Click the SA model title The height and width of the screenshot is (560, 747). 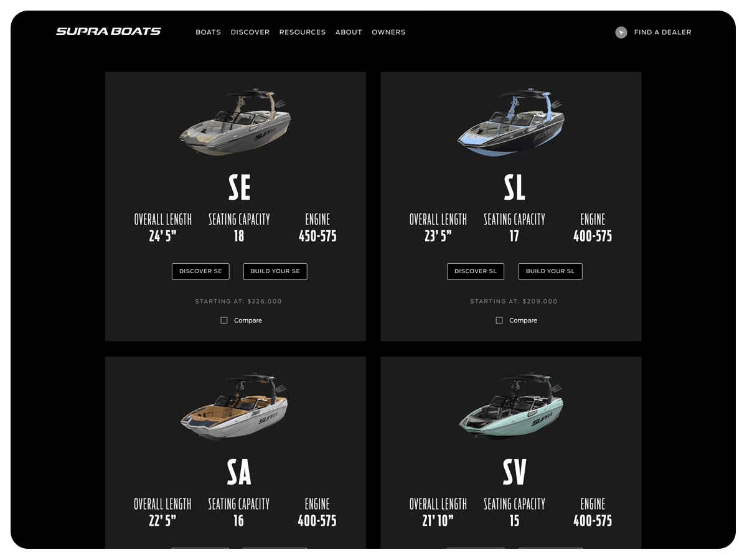click(x=239, y=472)
